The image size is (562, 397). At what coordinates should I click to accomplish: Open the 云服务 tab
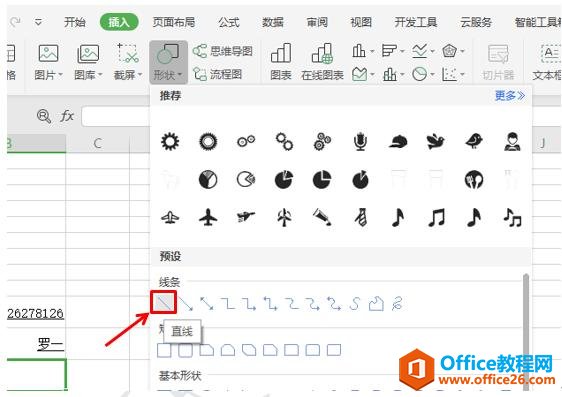tap(476, 22)
